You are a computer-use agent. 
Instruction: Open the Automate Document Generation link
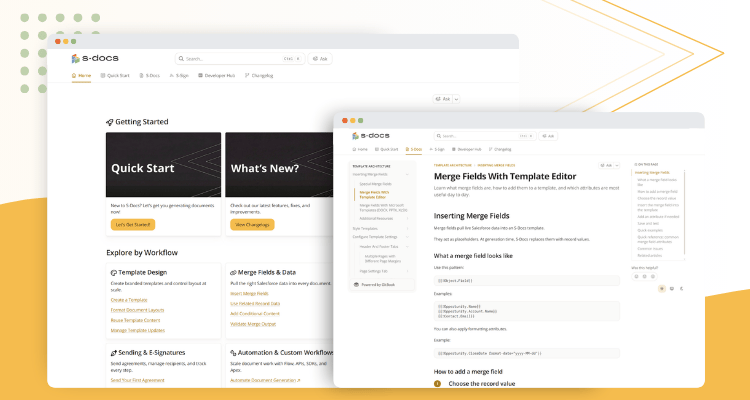point(265,380)
